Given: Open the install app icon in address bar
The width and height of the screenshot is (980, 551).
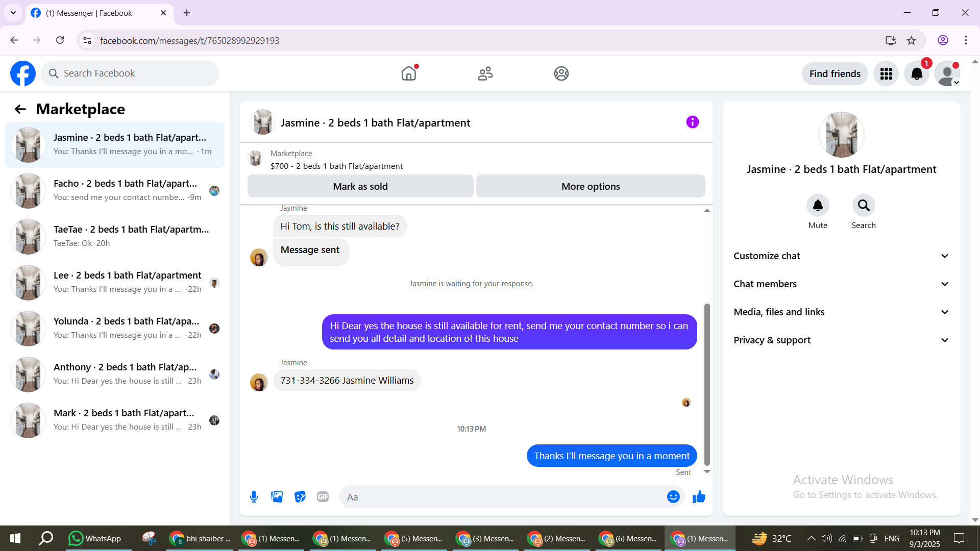Looking at the screenshot, I should pyautogui.click(x=891, y=40).
